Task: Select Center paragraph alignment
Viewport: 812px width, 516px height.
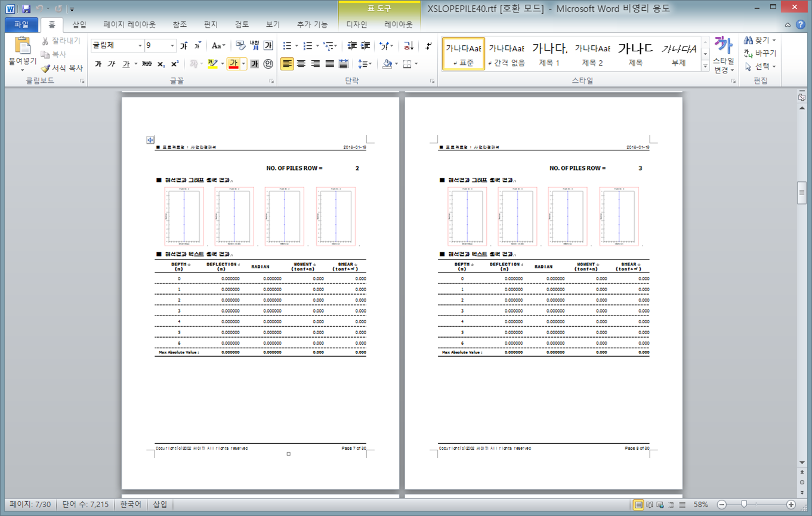Action: tap(301, 64)
